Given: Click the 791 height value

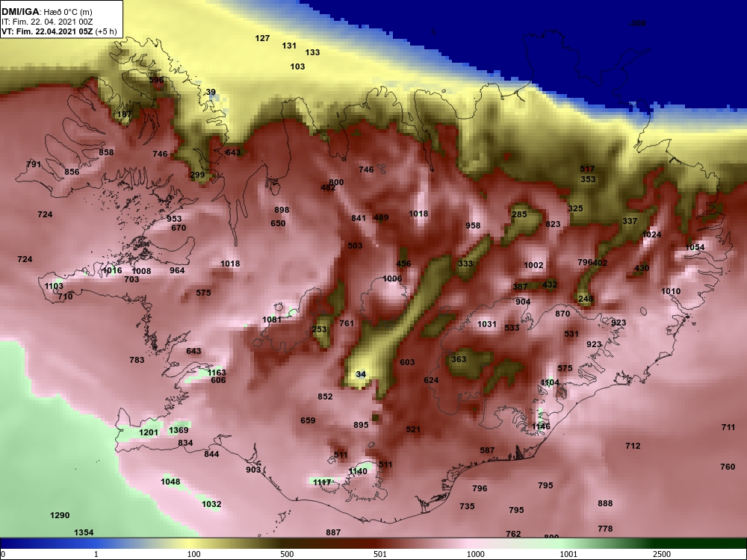Looking at the screenshot, I should click(34, 164).
